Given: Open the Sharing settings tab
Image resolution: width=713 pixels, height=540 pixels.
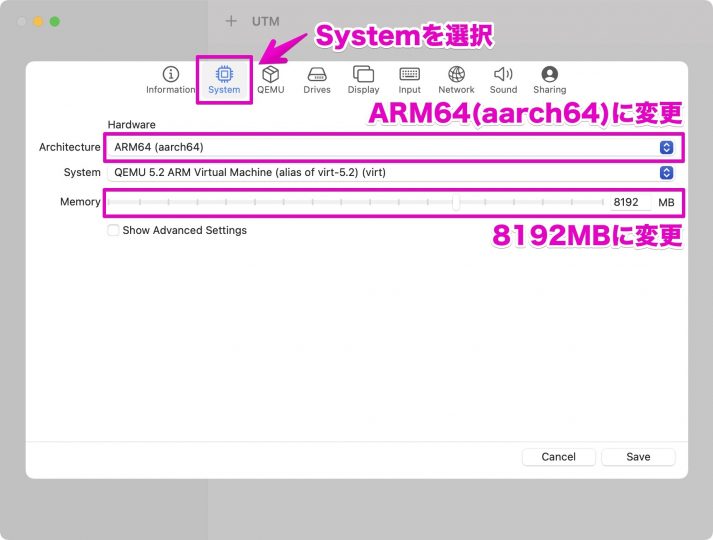Looking at the screenshot, I should click(x=550, y=80).
